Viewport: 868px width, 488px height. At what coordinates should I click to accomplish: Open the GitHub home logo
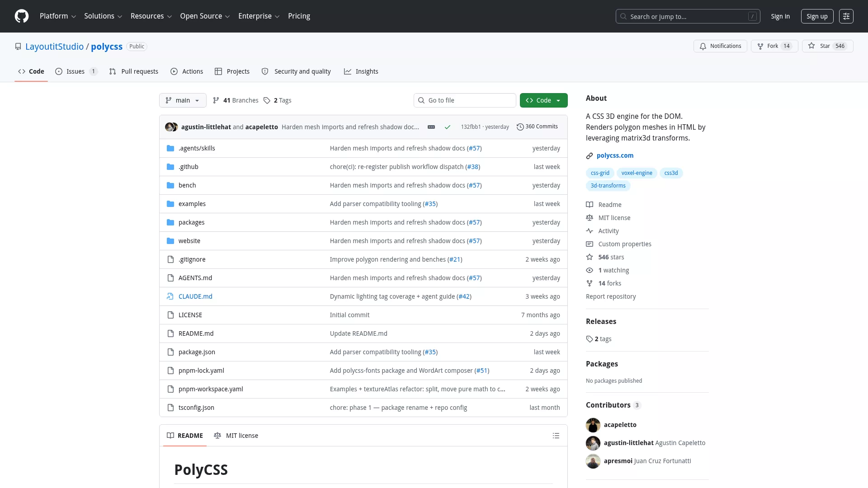(22, 16)
